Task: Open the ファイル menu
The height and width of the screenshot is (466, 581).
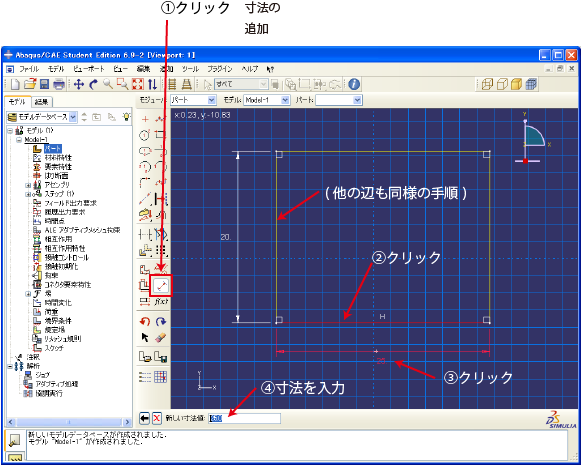Action: (29, 69)
